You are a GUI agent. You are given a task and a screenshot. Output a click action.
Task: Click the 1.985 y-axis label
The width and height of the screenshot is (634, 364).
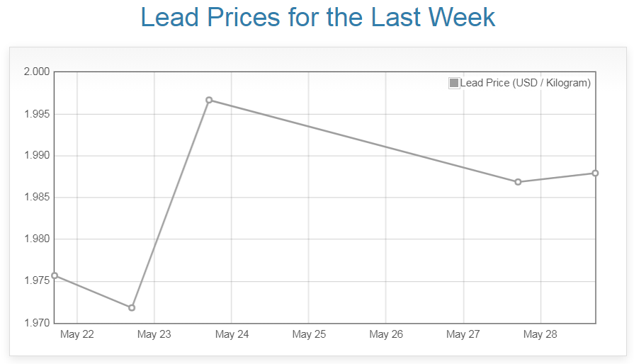click(x=37, y=198)
